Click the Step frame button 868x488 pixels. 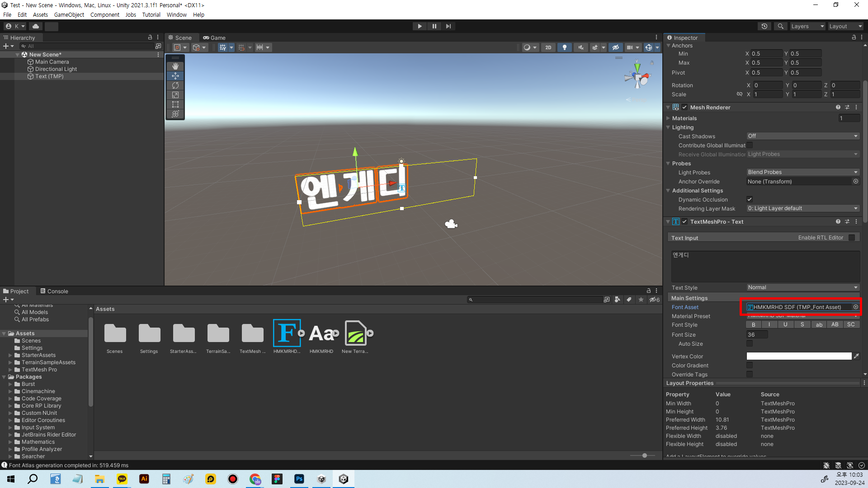point(448,26)
